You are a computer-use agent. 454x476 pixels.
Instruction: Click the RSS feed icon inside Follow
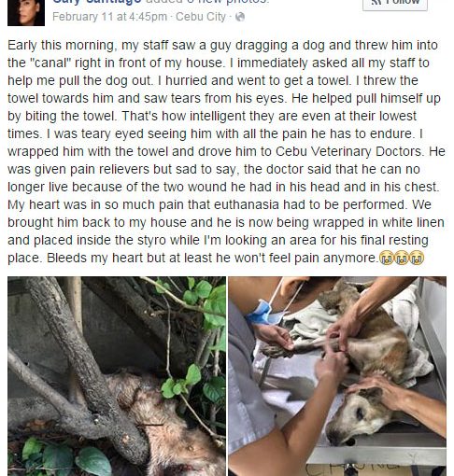376,1
